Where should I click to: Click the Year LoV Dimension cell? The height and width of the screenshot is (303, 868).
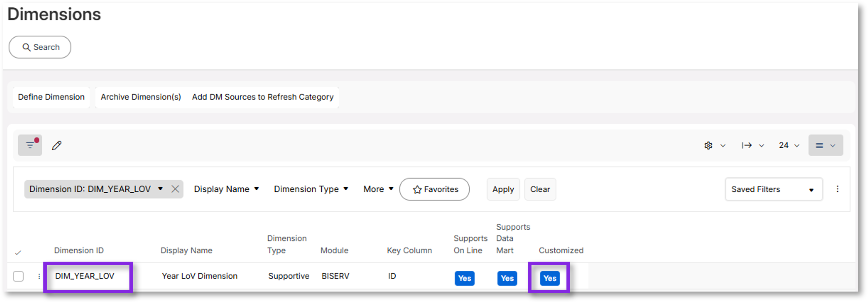[x=199, y=276]
